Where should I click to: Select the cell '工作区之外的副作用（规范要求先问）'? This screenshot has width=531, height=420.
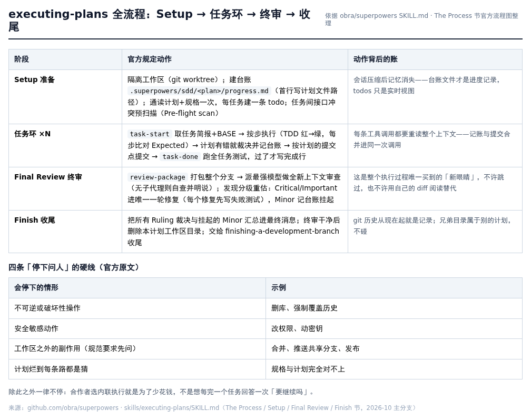(x=137, y=349)
